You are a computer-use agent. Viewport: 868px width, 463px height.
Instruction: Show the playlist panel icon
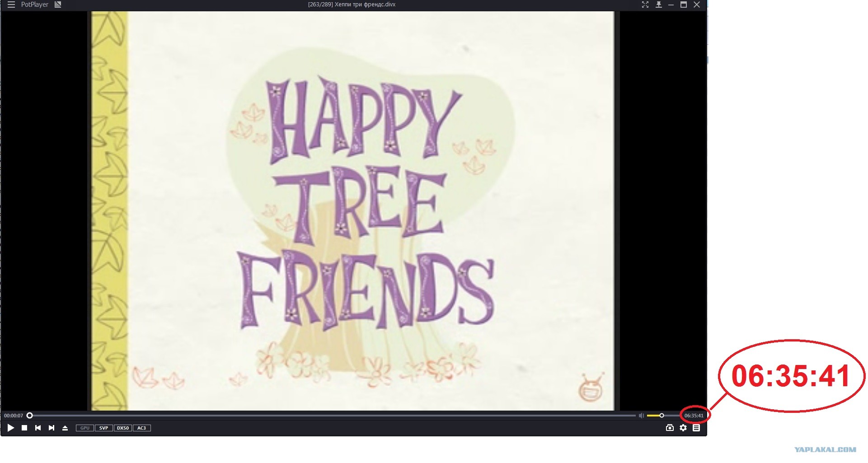pos(696,428)
